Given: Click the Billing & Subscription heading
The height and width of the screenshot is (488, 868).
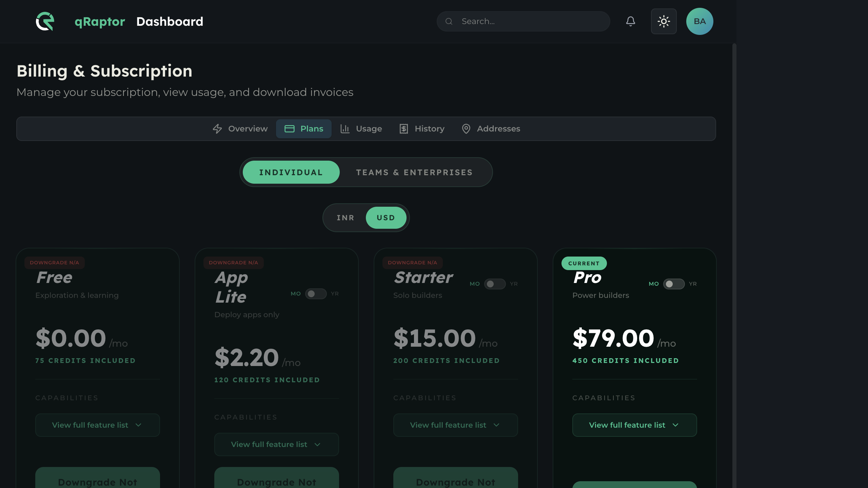Looking at the screenshot, I should point(104,71).
